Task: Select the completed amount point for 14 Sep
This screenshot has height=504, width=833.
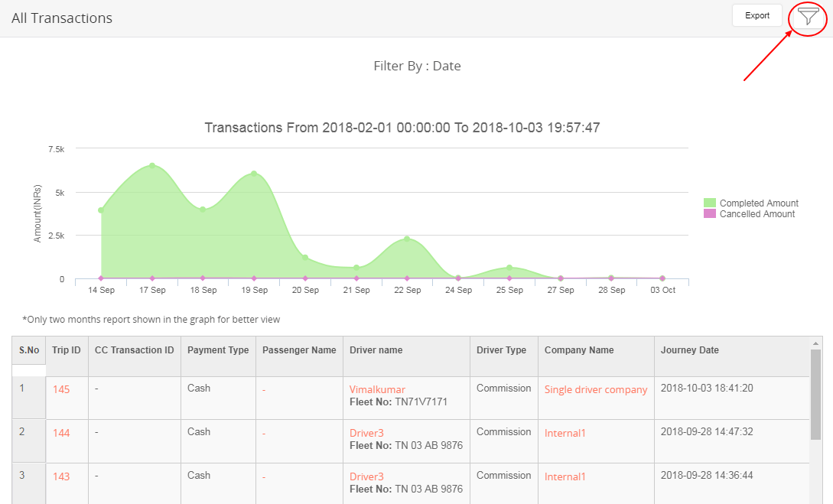Action: pyautogui.click(x=101, y=210)
